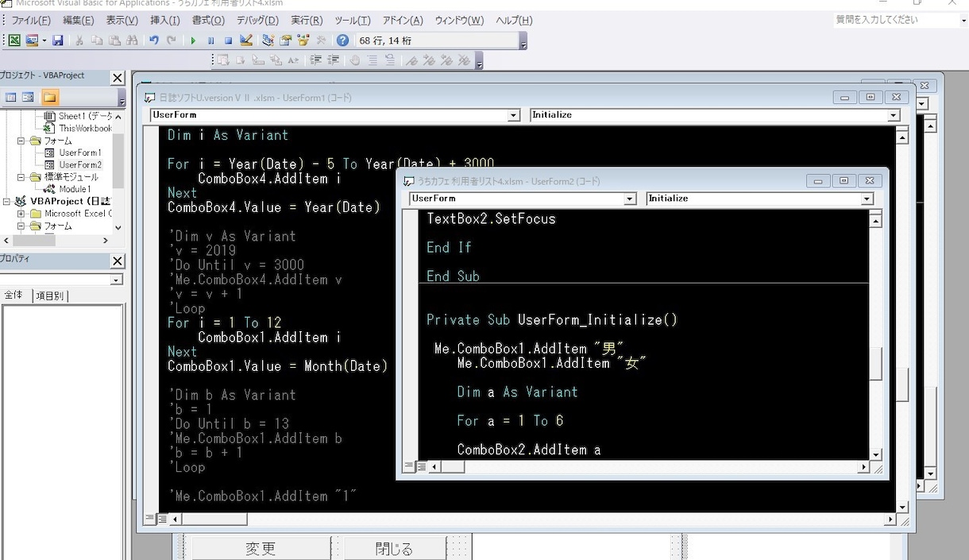Click the 変更 button
This screenshot has width=969, height=560.
click(x=260, y=548)
